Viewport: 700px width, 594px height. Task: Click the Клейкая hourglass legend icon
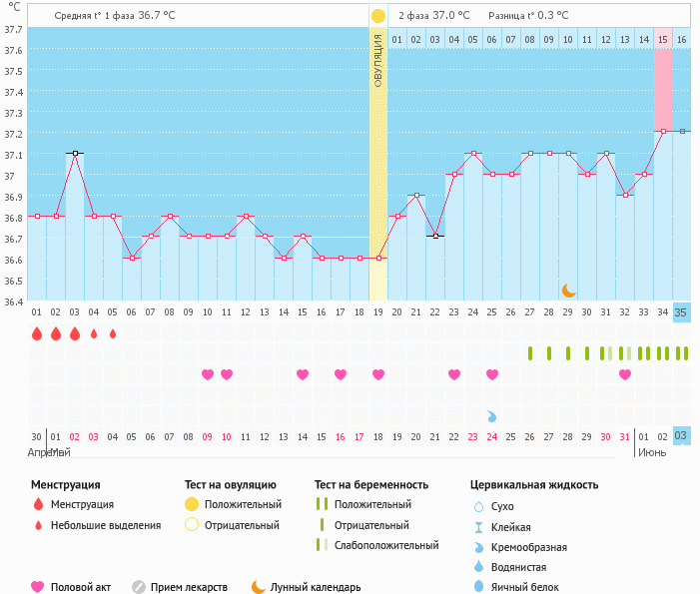tap(478, 527)
